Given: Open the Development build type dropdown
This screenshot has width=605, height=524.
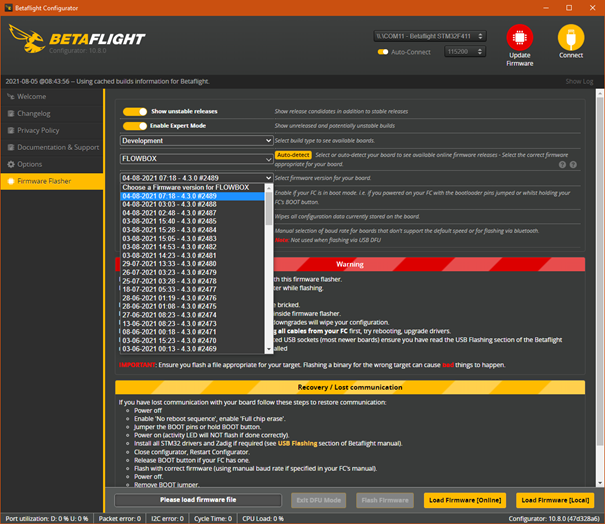Looking at the screenshot, I should [x=196, y=141].
